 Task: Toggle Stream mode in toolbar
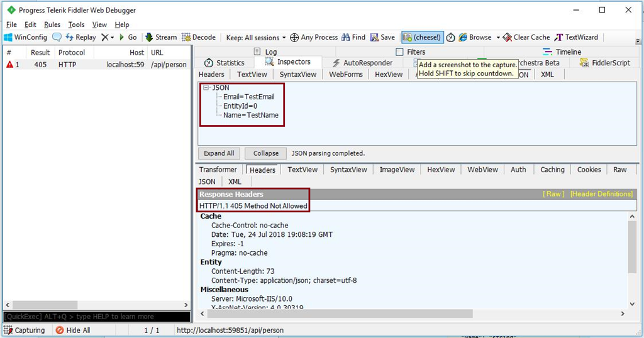pos(161,37)
